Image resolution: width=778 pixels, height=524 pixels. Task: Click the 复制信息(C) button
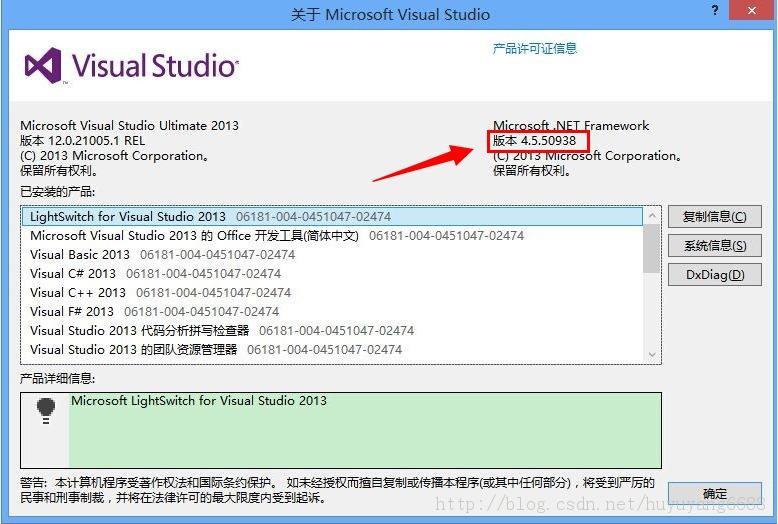tap(714, 217)
